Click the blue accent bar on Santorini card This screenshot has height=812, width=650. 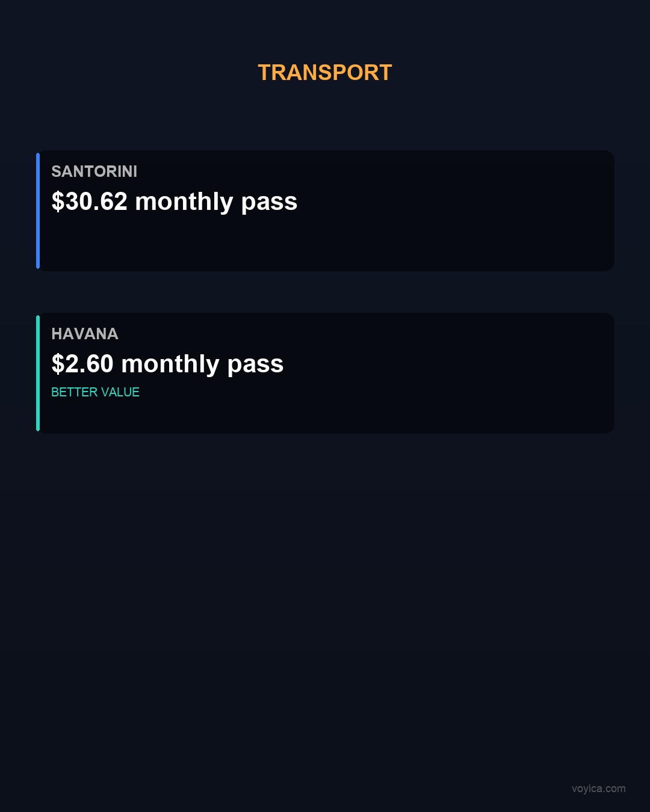click(x=38, y=211)
